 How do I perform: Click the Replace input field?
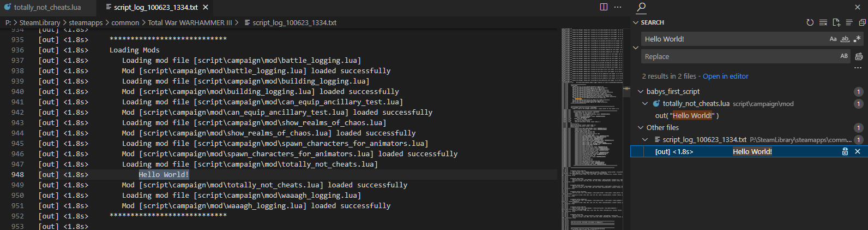pos(739,56)
